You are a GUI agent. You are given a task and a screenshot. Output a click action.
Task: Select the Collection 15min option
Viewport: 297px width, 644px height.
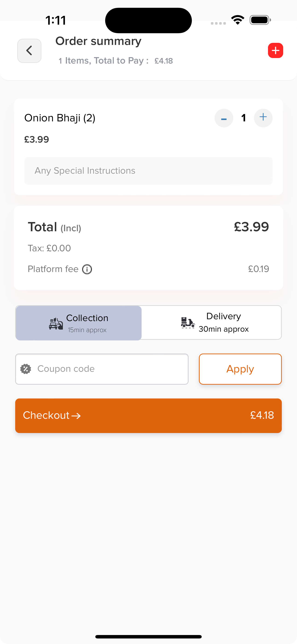pos(79,323)
